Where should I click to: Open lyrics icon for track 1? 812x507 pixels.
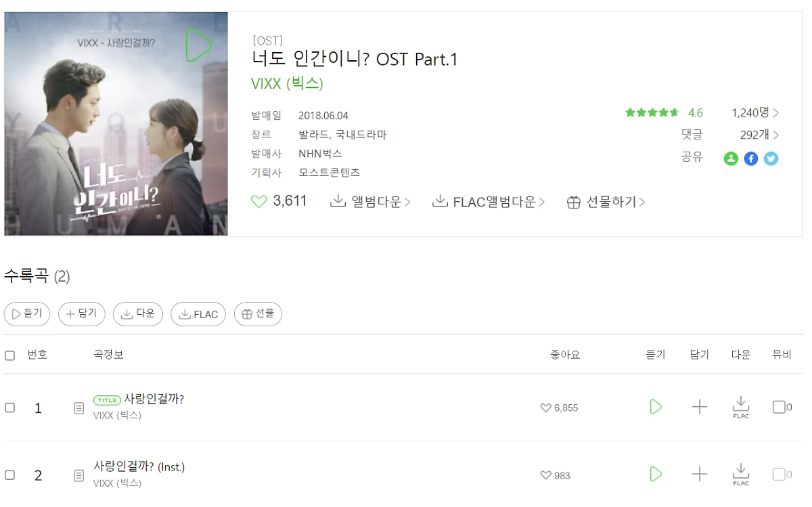pos(79,408)
